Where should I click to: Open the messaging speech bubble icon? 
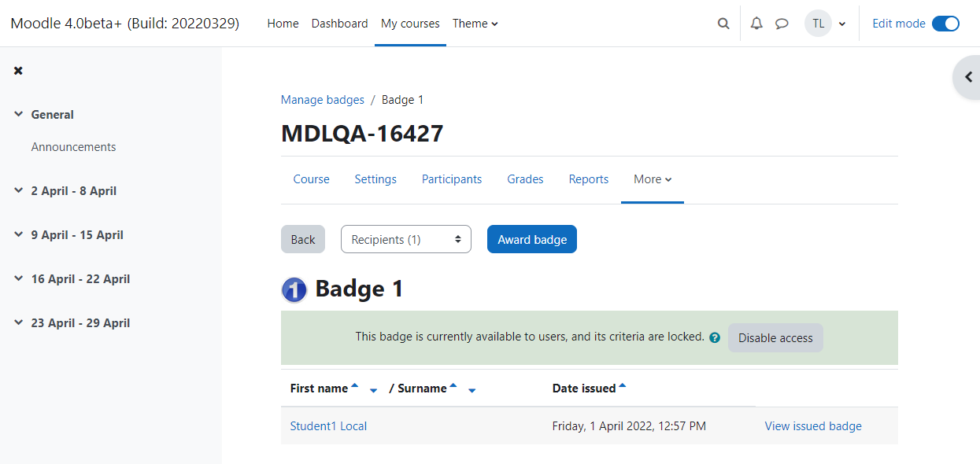tap(782, 24)
